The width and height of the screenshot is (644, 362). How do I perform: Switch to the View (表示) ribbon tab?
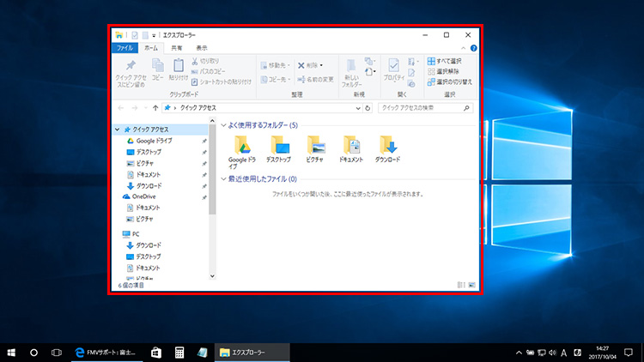coord(201,48)
